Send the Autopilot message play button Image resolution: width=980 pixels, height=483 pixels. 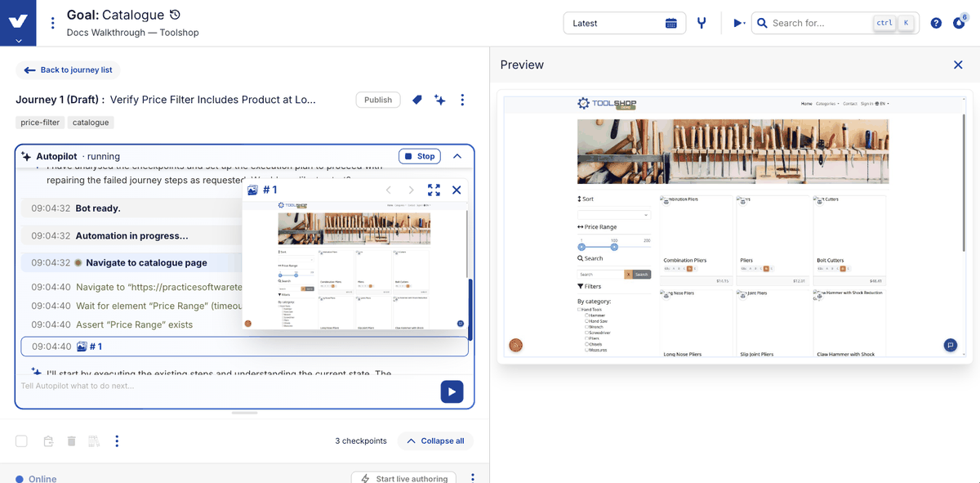(452, 391)
